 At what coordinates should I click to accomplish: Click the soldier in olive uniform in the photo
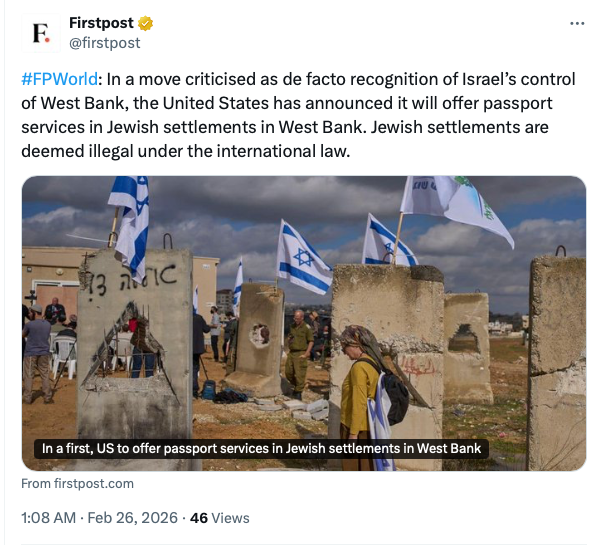coord(298,352)
